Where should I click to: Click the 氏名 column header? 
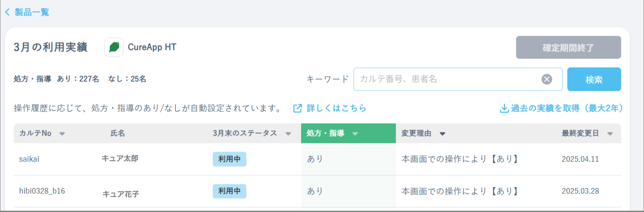118,134
